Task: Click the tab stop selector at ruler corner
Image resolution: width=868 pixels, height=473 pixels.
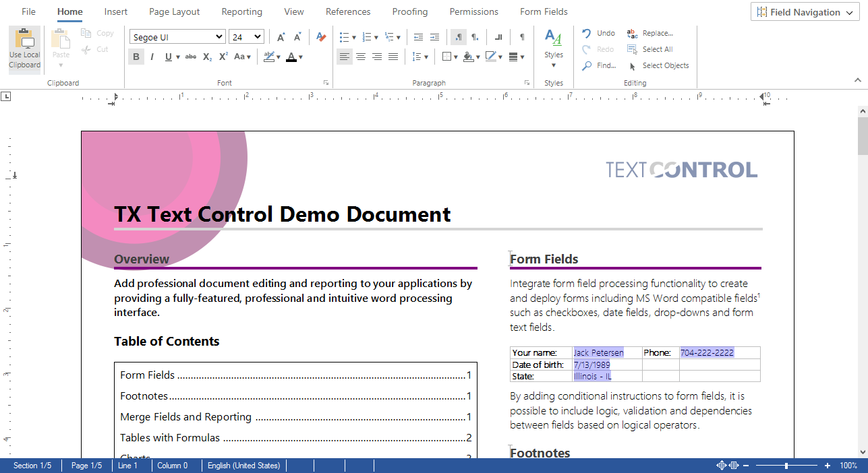Action: pyautogui.click(x=6, y=97)
